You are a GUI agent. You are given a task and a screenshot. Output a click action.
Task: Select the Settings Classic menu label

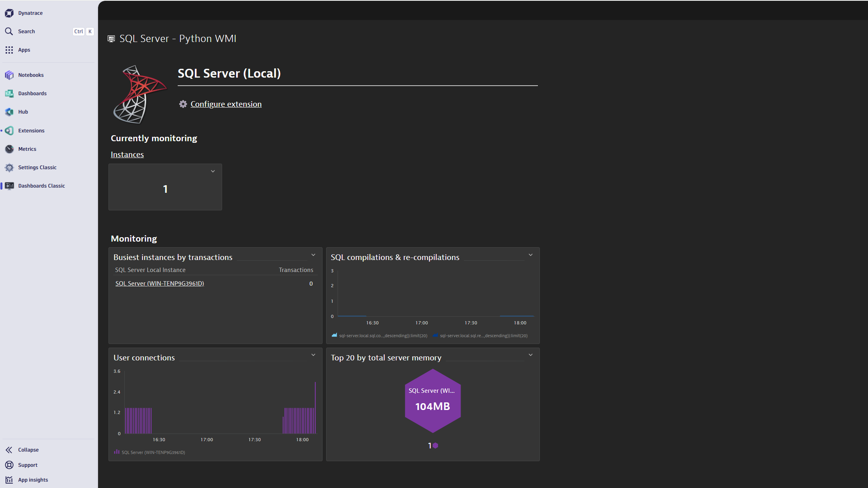[37, 168]
